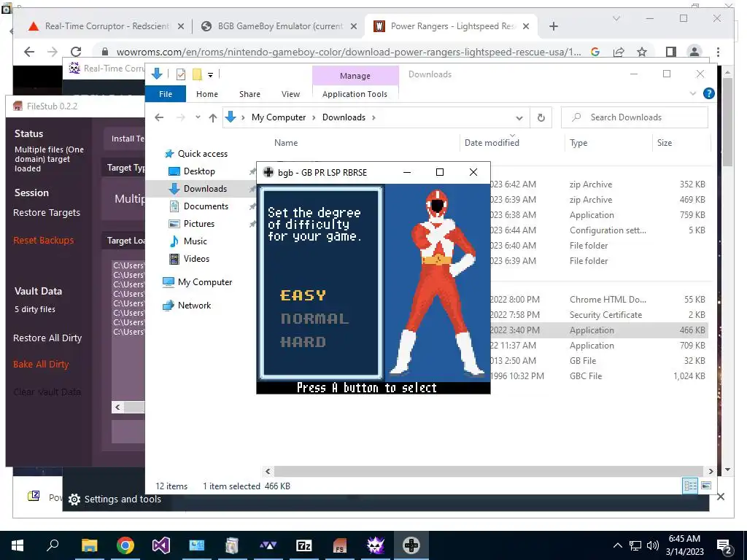Click Properties quick access toolbar icon

click(181, 74)
